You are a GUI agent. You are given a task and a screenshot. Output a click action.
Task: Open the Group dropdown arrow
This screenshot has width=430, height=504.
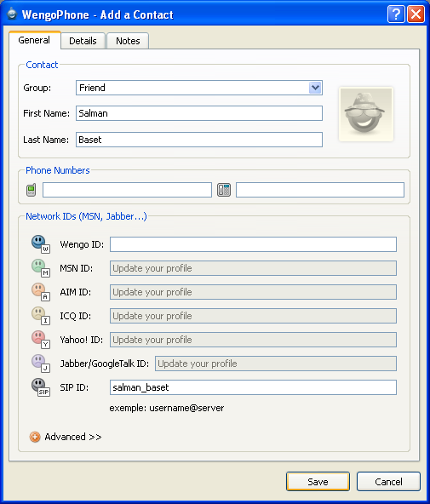[315, 88]
